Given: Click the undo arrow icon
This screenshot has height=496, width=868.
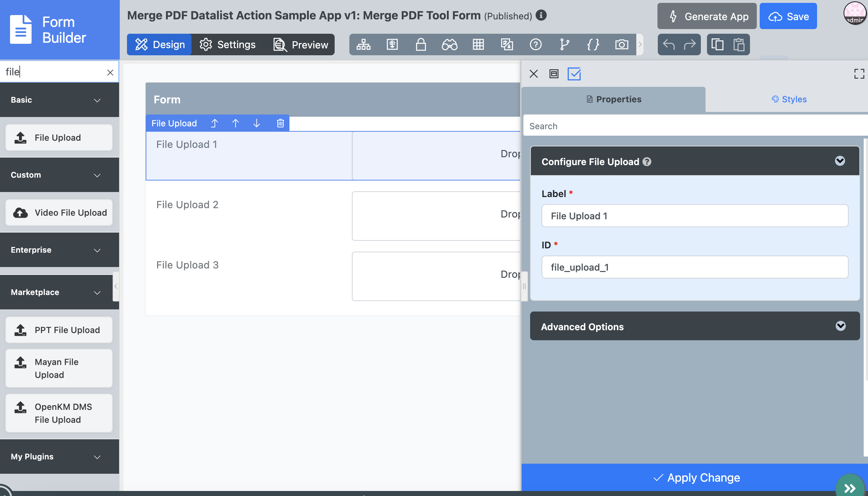Looking at the screenshot, I should [x=669, y=45].
